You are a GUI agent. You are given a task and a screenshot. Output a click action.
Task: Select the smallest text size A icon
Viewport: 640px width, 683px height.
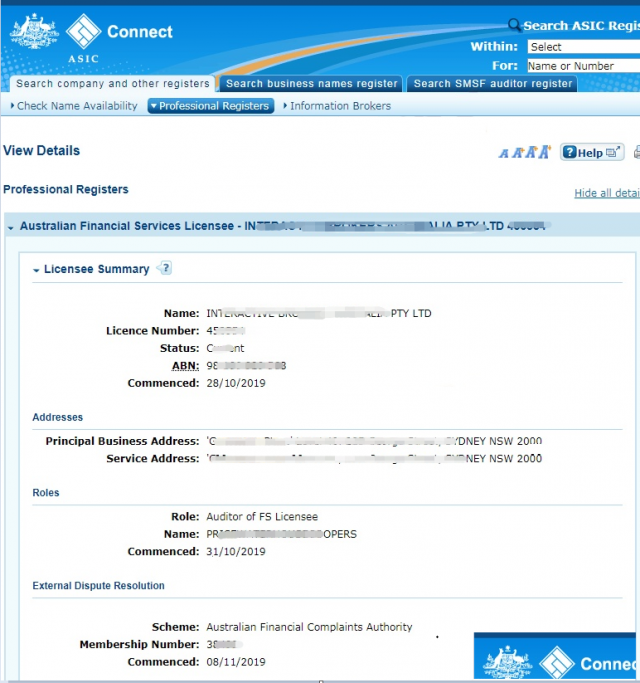[x=504, y=153]
